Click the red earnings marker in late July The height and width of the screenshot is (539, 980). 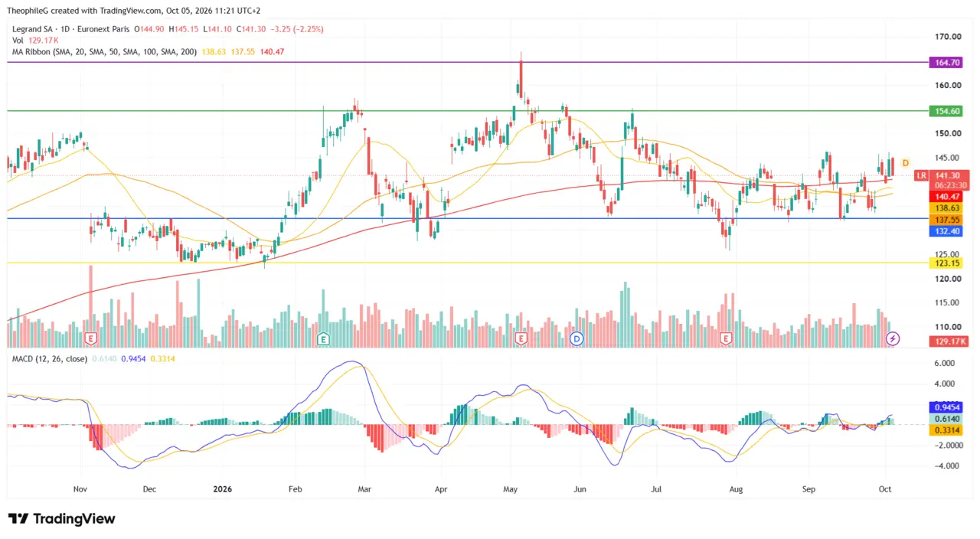(726, 338)
